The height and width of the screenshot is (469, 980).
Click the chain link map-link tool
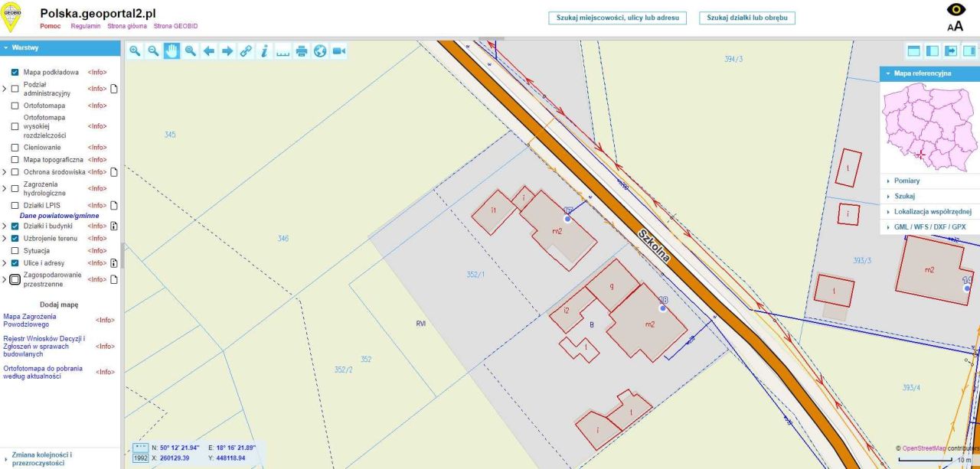[246, 51]
